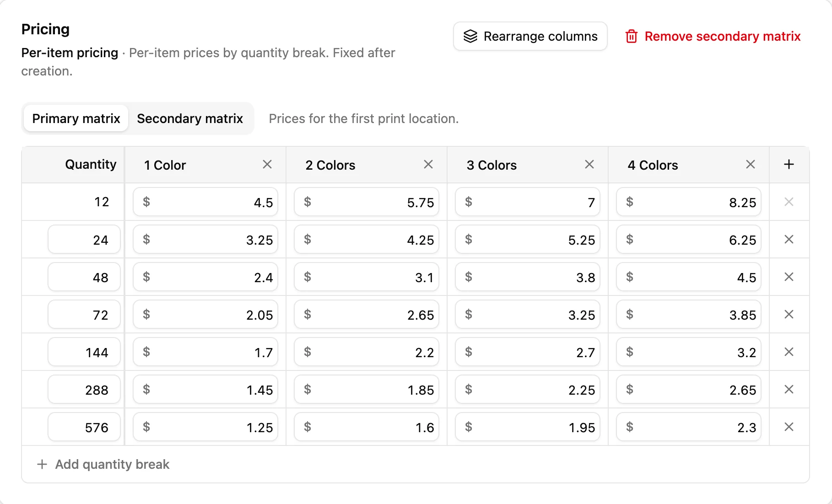Add quantity break
Image resolution: width=832 pixels, height=504 pixels.
point(103,464)
